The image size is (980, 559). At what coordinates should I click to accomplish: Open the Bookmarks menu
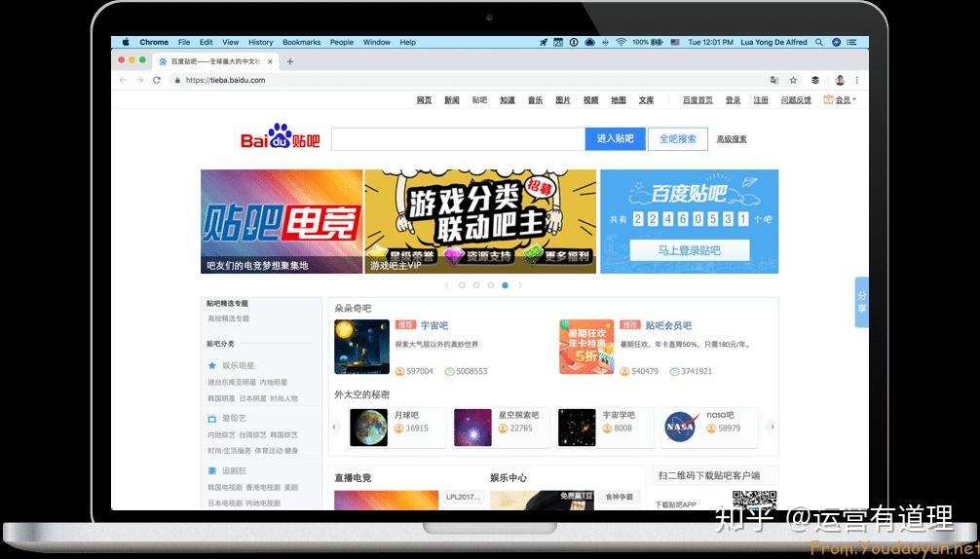click(301, 43)
